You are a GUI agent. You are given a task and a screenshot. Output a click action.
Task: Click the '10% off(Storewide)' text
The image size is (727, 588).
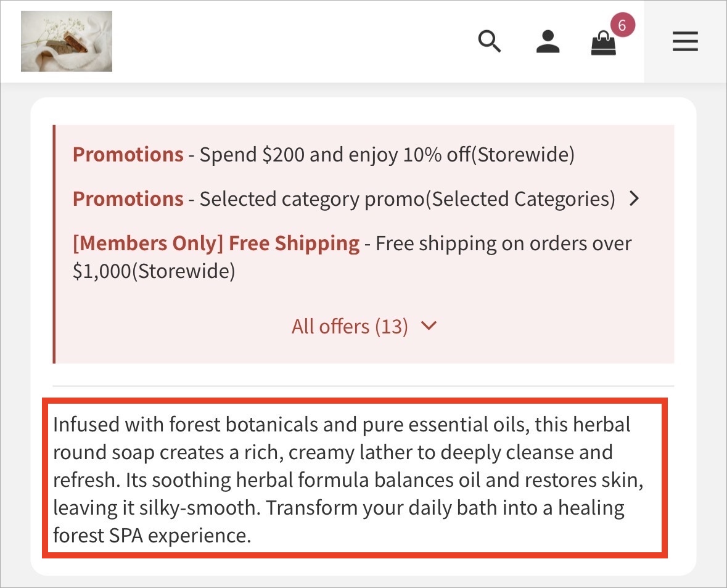(489, 154)
